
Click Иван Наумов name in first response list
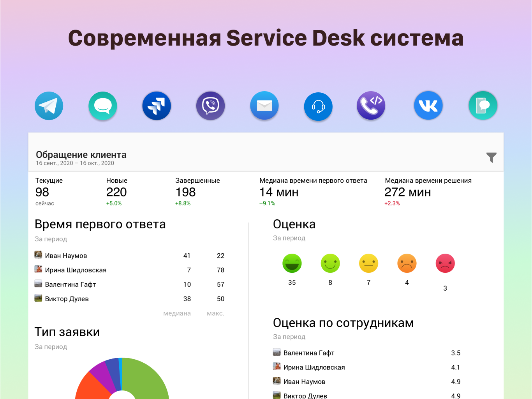pos(66,256)
